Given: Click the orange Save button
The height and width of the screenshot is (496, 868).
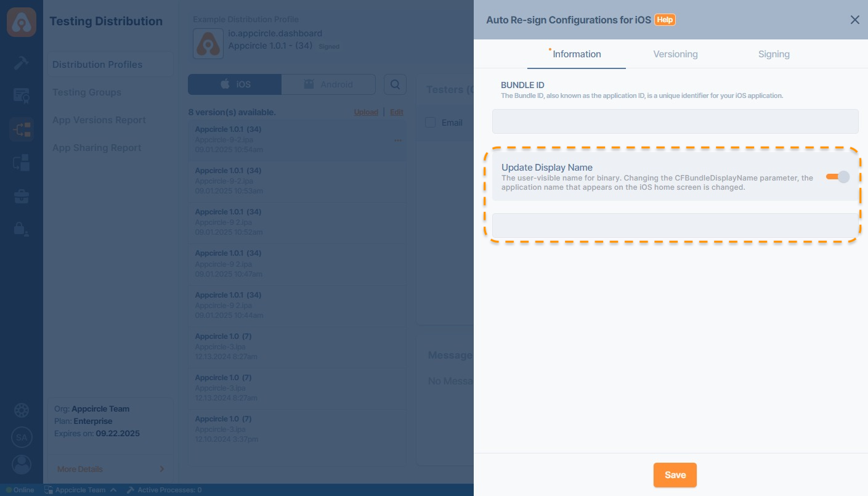Looking at the screenshot, I should (x=675, y=475).
